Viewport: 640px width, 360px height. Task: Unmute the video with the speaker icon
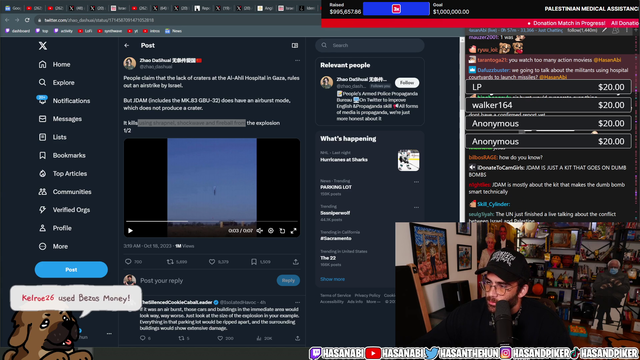[x=260, y=231]
